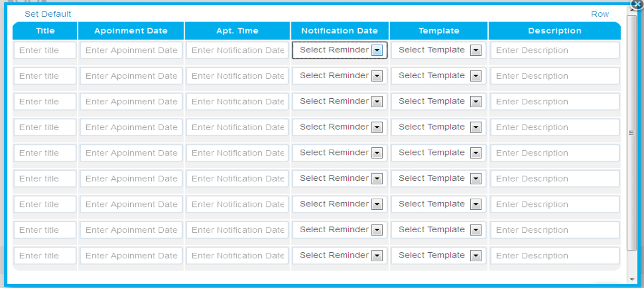Click the Row link

[600, 14]
